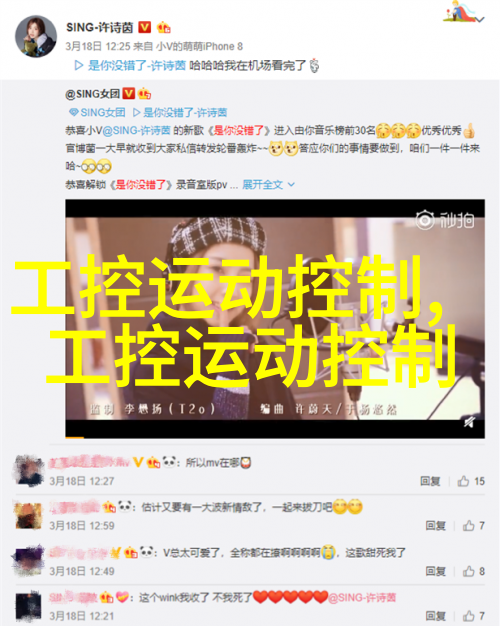The width and height of the screenshot is (500, 626).
Task: Reply to the 所以mv在哪 comment
Action: click(430, 481)
